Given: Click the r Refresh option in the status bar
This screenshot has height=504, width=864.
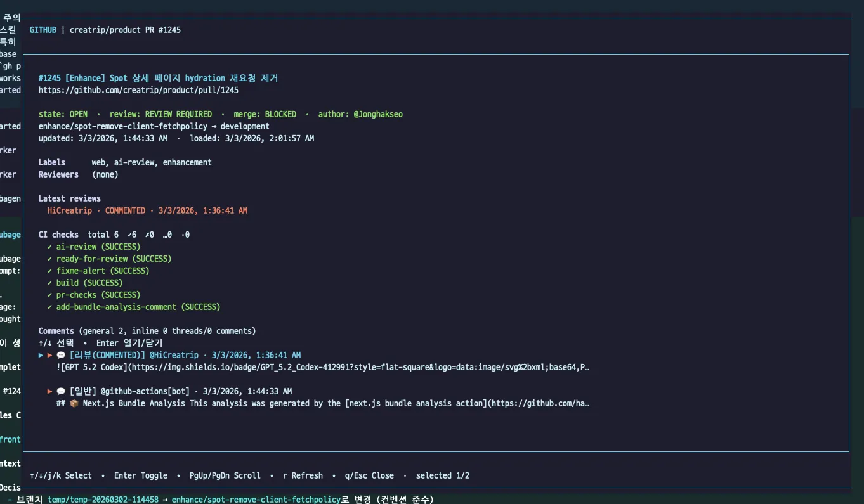Looking at the screenshot, I should pos(302,475).
